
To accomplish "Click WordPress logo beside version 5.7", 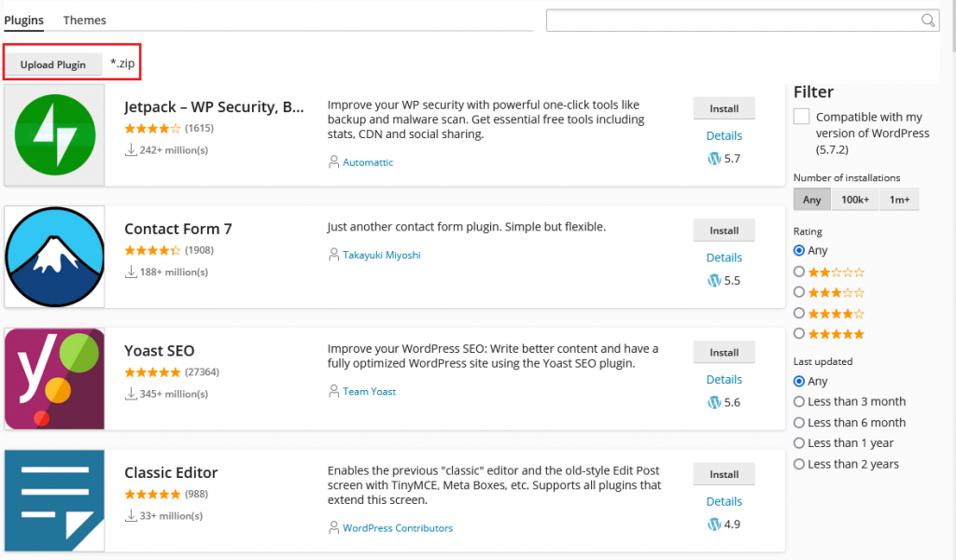I will pyautogui.click(x=714, y=159).
